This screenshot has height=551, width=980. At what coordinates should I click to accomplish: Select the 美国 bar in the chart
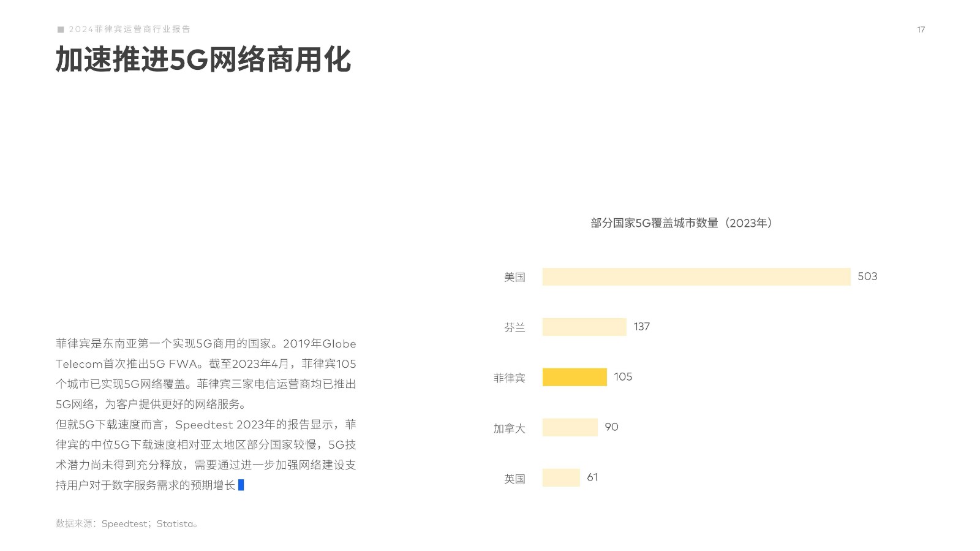(696, 276)
